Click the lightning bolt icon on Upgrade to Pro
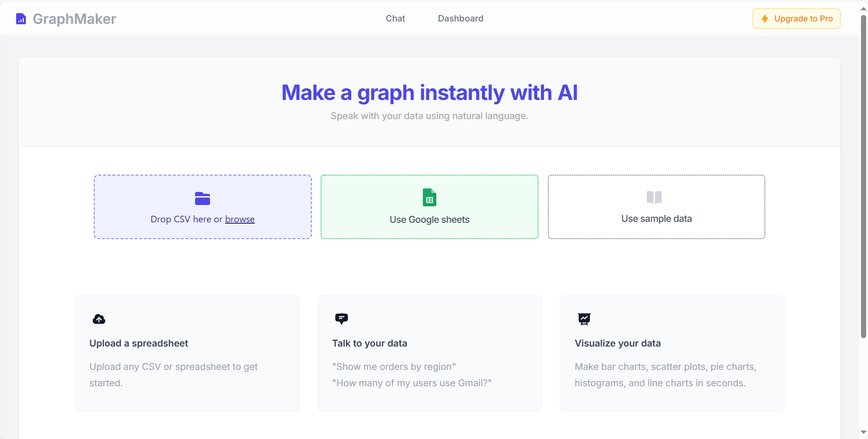Image resolution: width=868 pixels, height=439 pixels. click(x=765, y=19)
